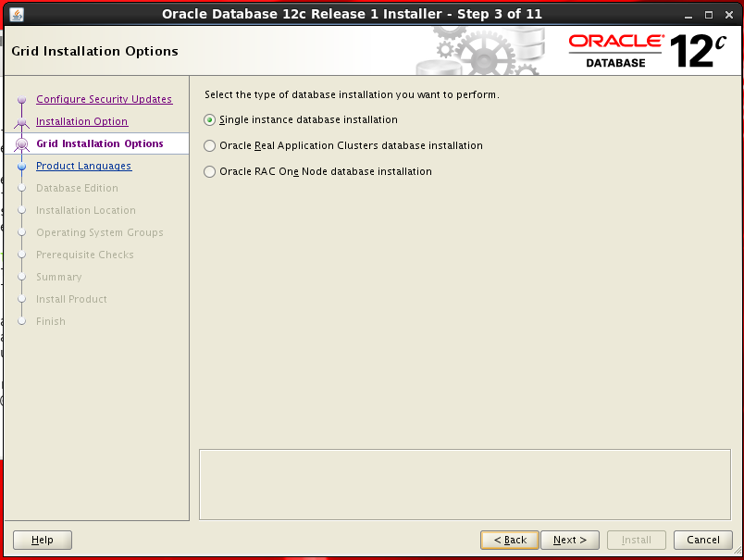Screen dimensions: 744x560
Task: Click the Install Product step label
Action: (x=71, y=299)
